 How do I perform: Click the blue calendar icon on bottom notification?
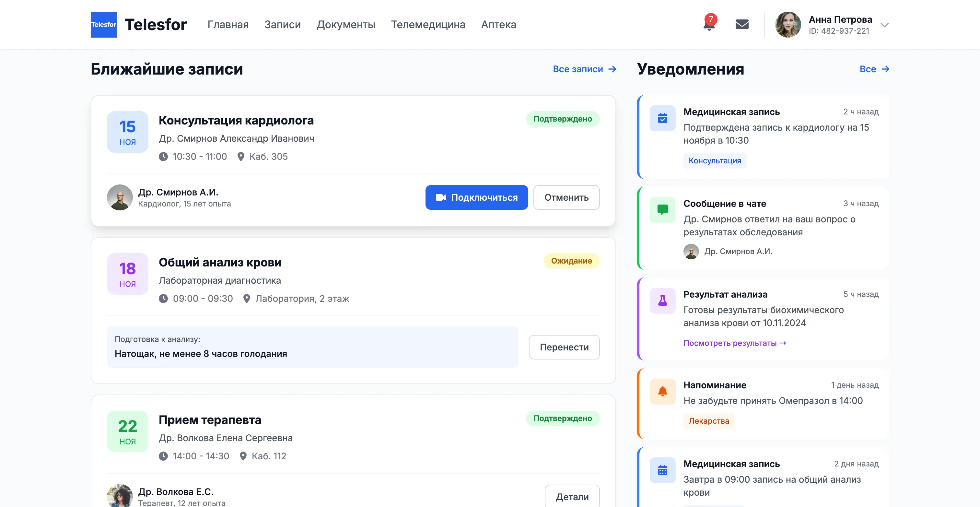coord(663,470)
